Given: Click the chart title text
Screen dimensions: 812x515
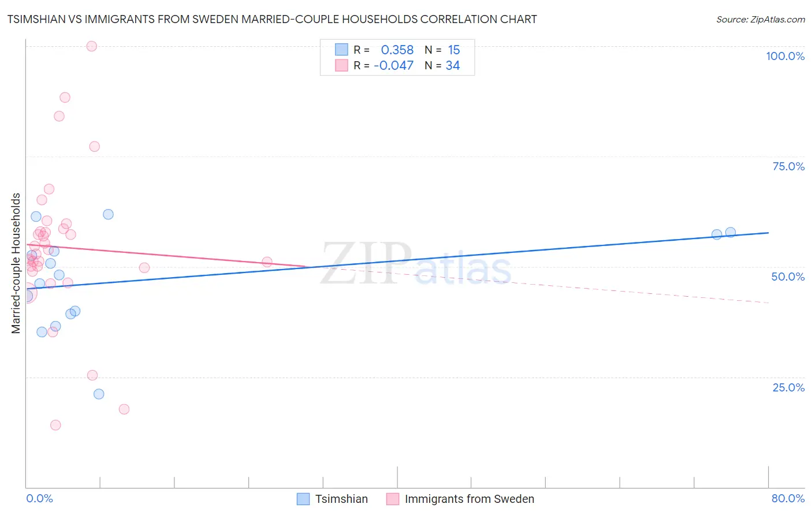Looking at the screenshot, I should pyautogui.click(x=272, y=19).
